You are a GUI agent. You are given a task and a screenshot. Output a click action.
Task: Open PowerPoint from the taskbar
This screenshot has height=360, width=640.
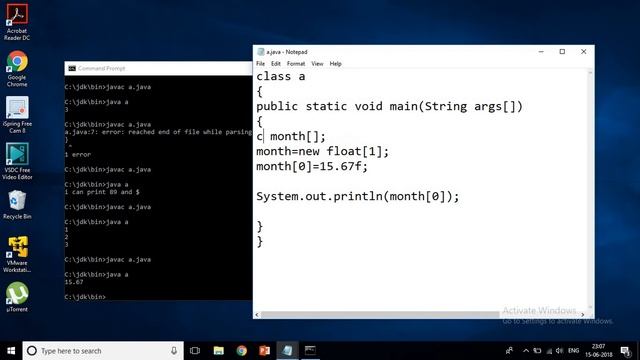click(x=264, y=351)
